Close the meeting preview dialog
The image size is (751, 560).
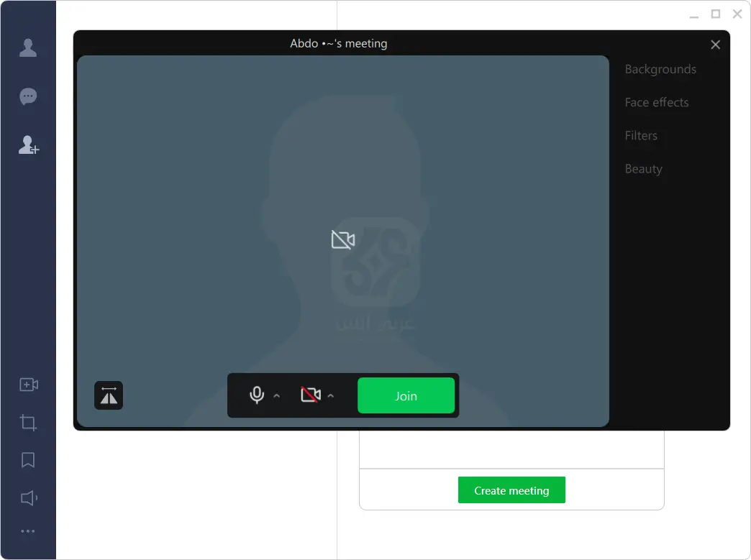[715, 45]
